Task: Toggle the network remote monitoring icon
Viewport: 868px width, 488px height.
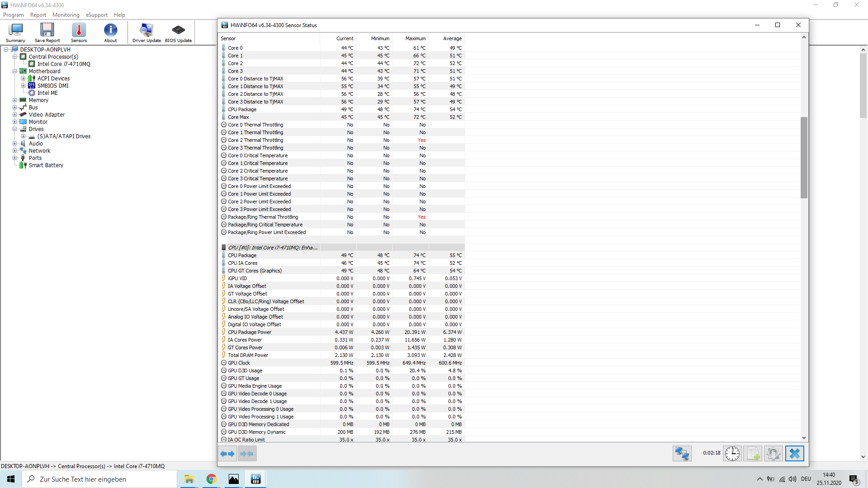Action: coord(682,453)
